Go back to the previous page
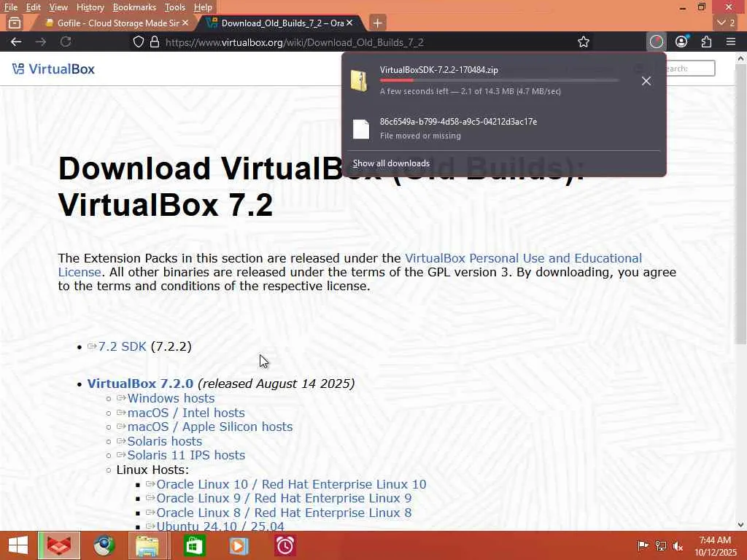Image resolution: width=747 pixels, height=560 pixels. tap(16, 42)
